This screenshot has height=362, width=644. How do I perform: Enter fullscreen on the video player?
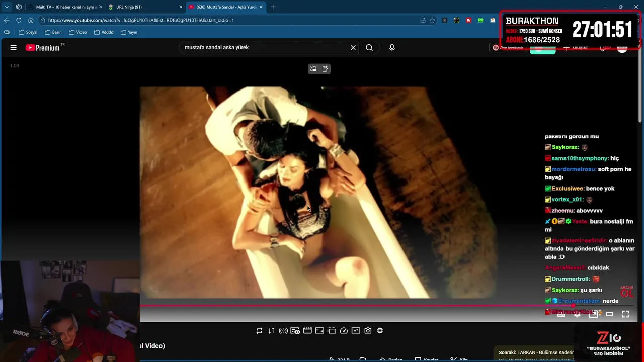point(625,314)
